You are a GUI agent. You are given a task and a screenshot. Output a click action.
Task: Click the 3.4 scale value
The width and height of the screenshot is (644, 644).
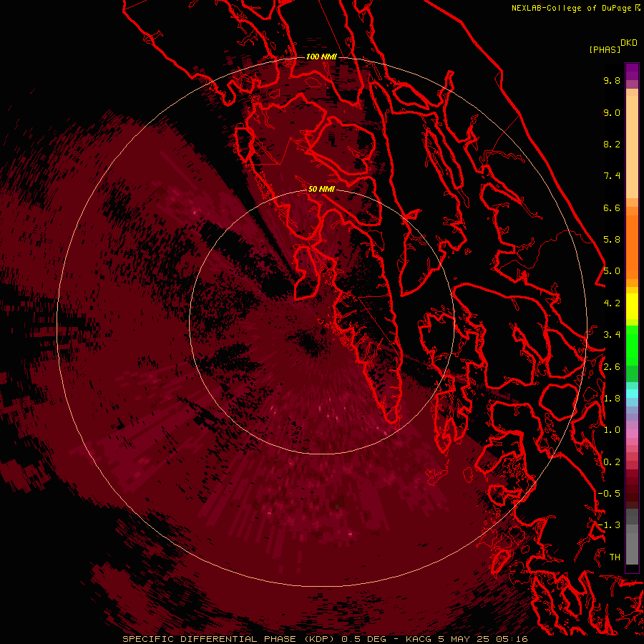point(612,335)
